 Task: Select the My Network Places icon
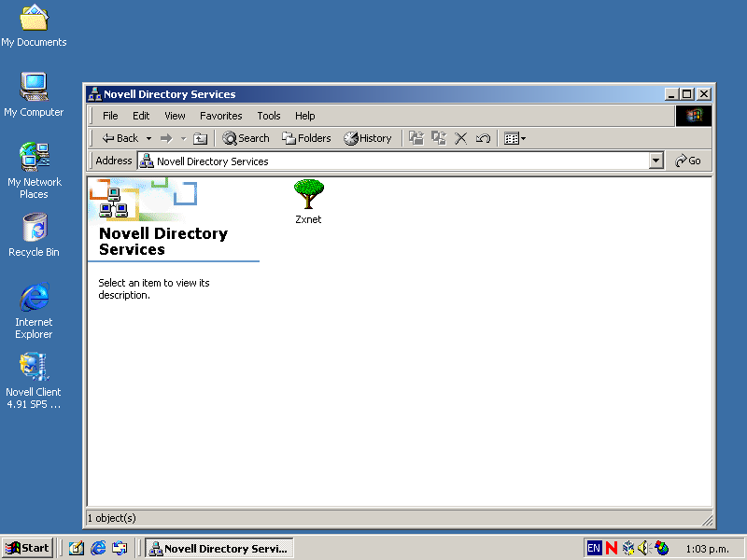point(35,171)
